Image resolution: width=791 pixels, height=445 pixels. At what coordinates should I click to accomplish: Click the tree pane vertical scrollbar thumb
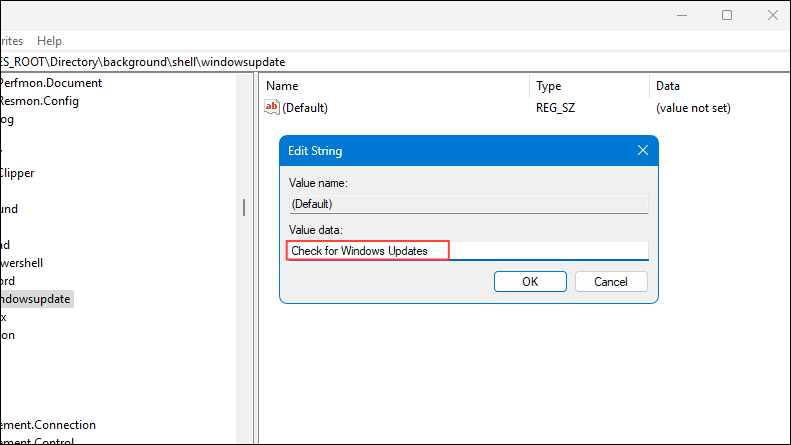(x=244, y=207)
